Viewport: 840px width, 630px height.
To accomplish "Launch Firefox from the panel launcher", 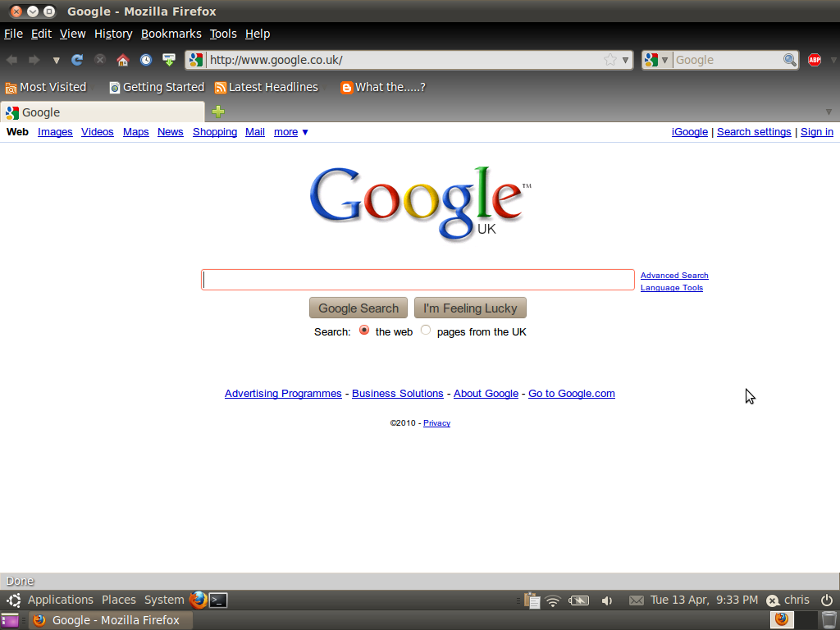I will click(199, 600).
